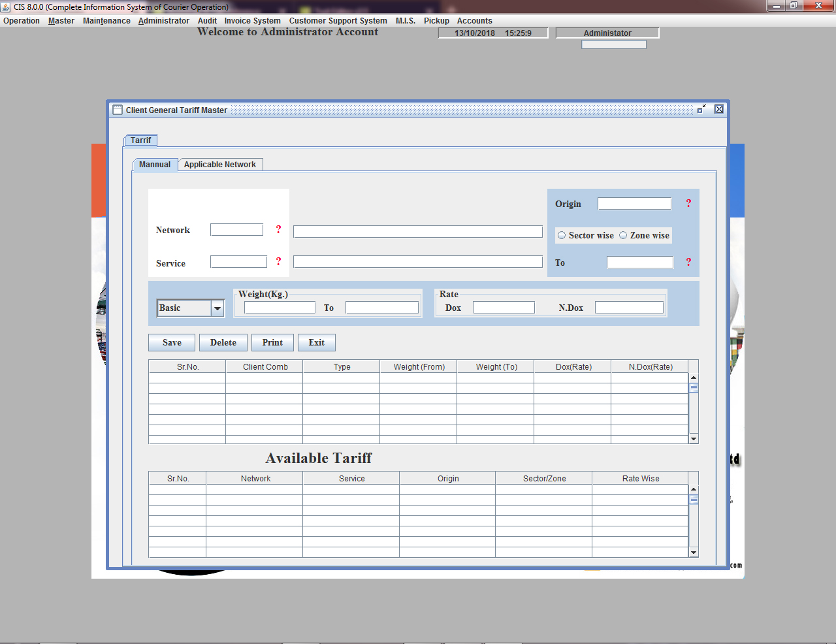Click the Service column header in Available Tariff

pyautogui.click(x=351, y=479)
